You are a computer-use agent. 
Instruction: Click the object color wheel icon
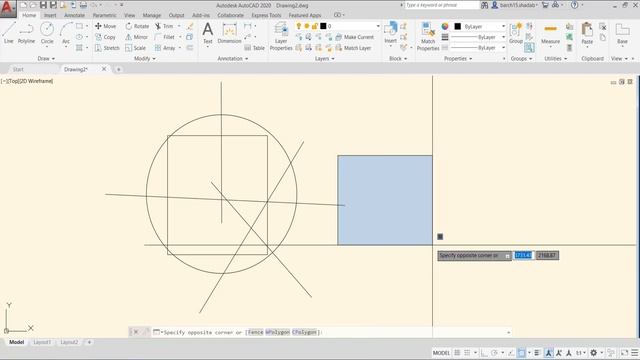coord(445,26)
